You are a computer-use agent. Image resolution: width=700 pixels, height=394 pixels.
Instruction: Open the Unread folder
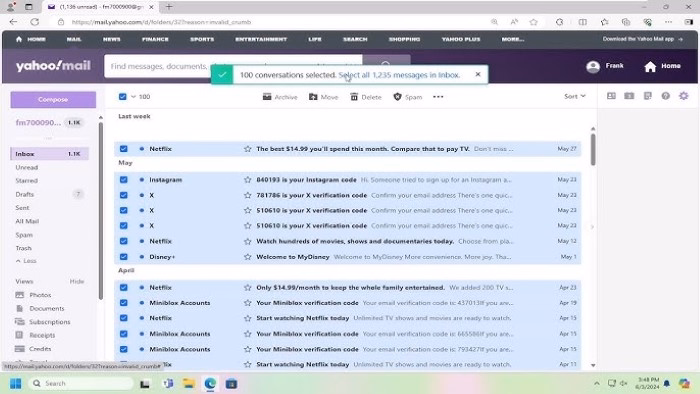tap(27, 167)
